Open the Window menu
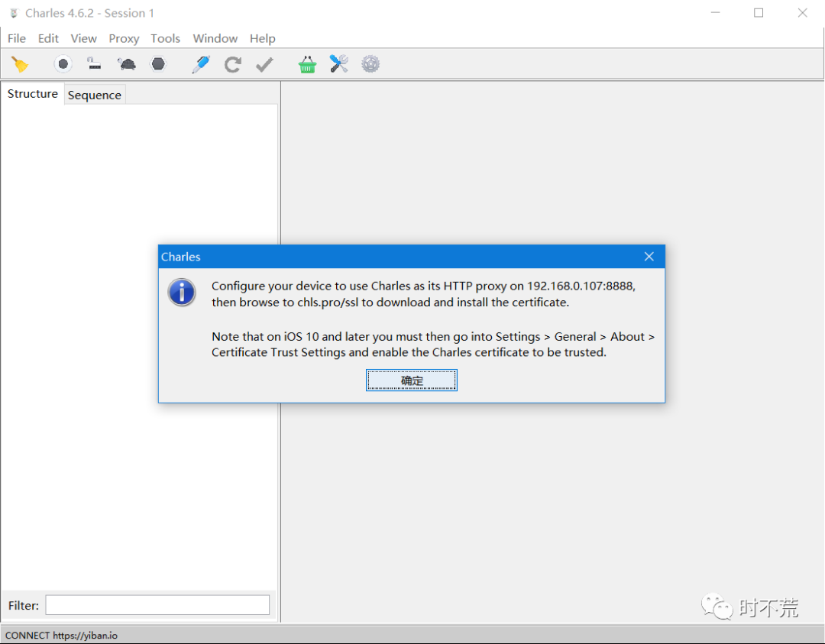 tap(215, 38)
